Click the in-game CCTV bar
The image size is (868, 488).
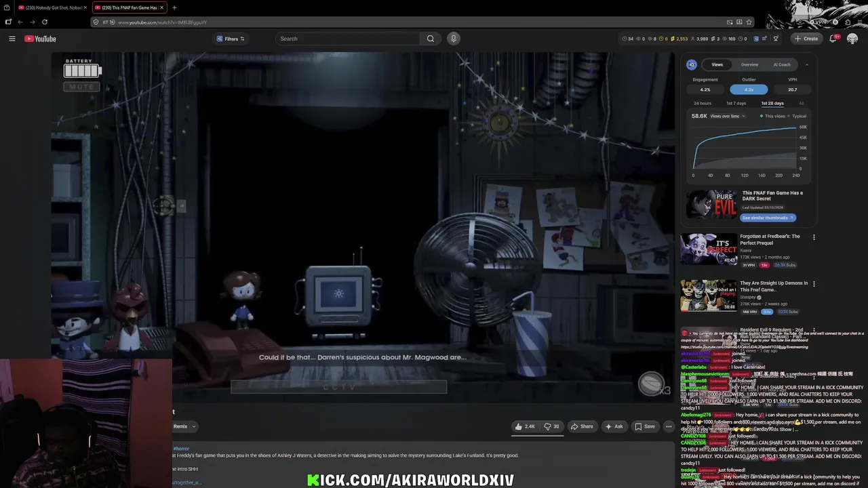[x=338, y=387]
